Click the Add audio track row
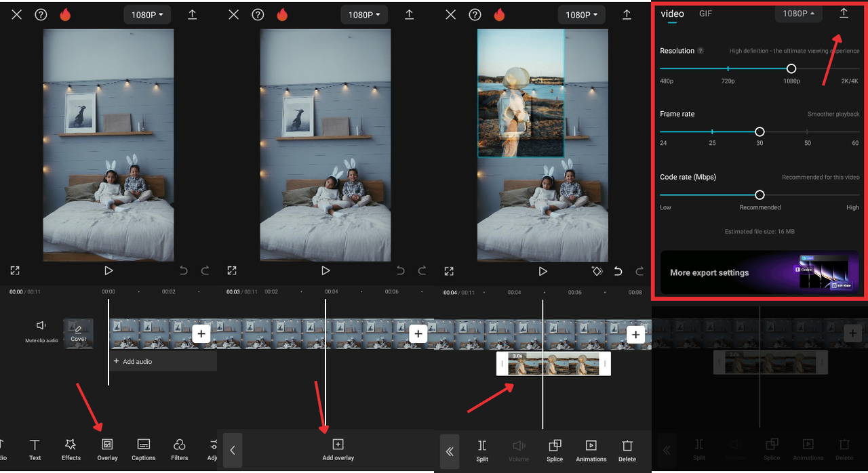 [163, 361]
